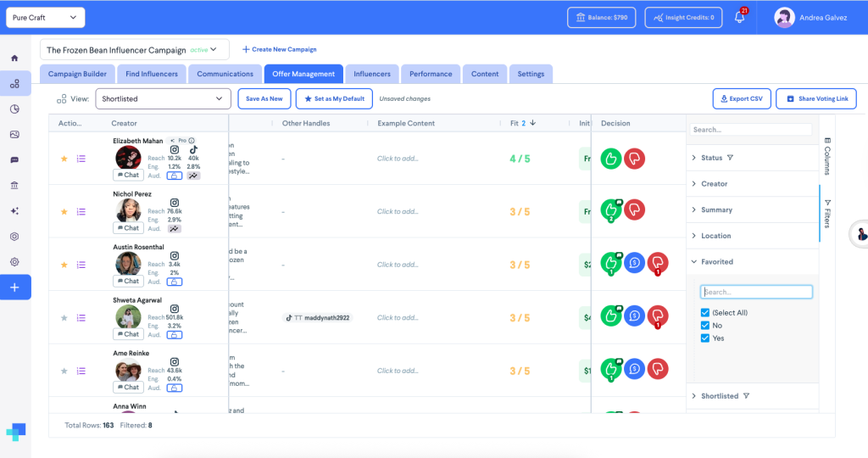Open the notifications bell icon

coord(739,17)
